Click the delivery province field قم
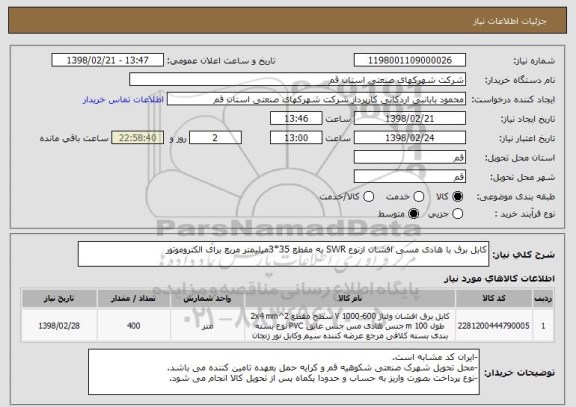The image size is (576, 407). (x=410, y=158)
